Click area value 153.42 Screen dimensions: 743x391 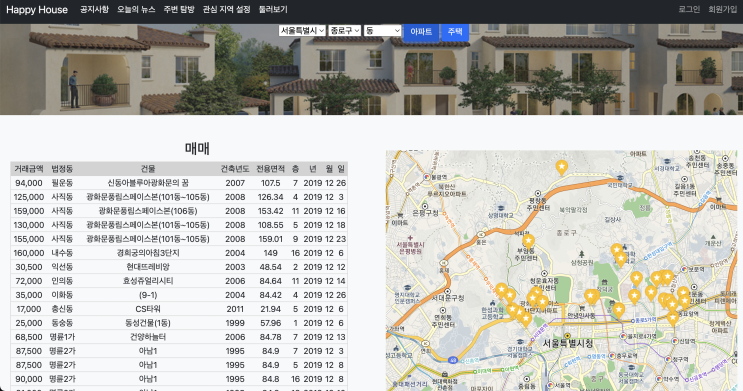pyautogui.click(x=271, y=211)
